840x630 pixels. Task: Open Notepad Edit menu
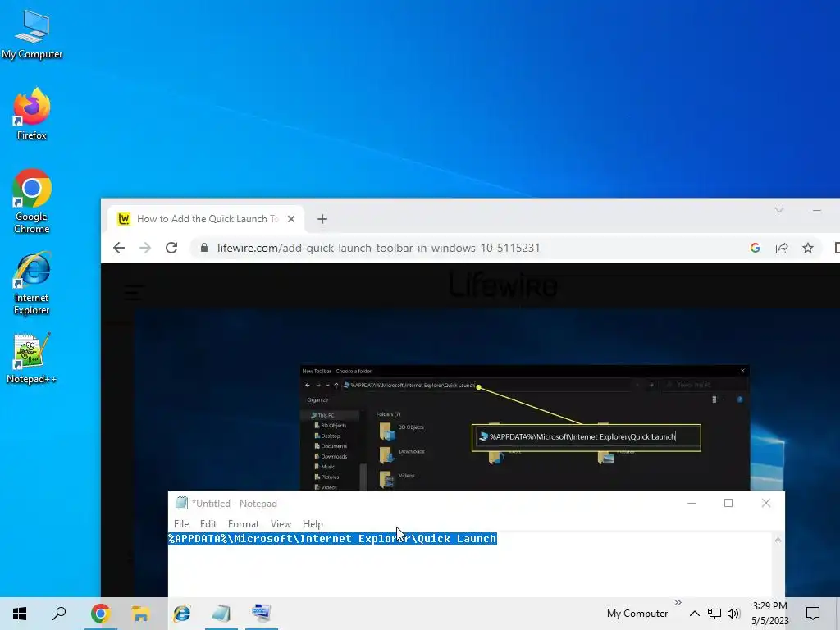[208, 524]
